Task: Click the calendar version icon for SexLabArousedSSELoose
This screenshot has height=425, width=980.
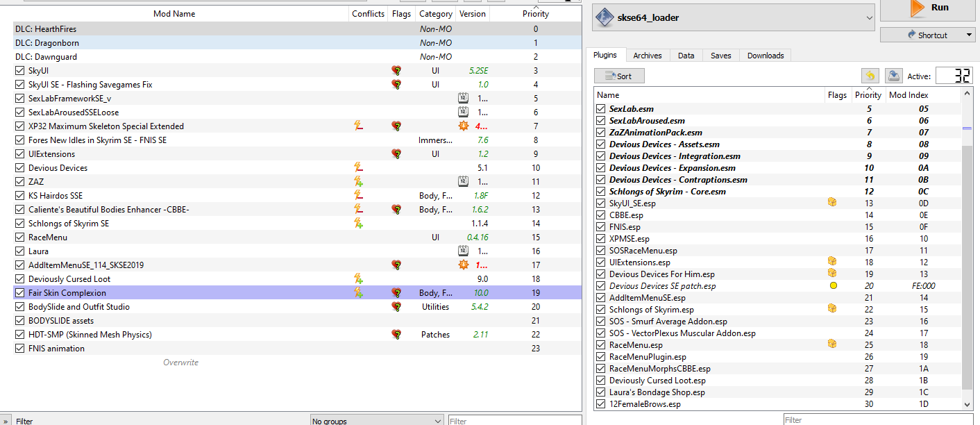Action: pos(464,112)
